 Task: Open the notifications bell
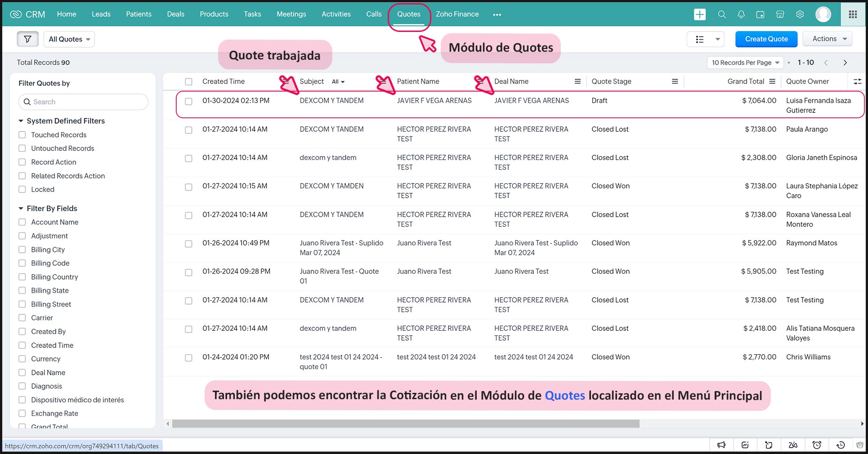(741, 14)
